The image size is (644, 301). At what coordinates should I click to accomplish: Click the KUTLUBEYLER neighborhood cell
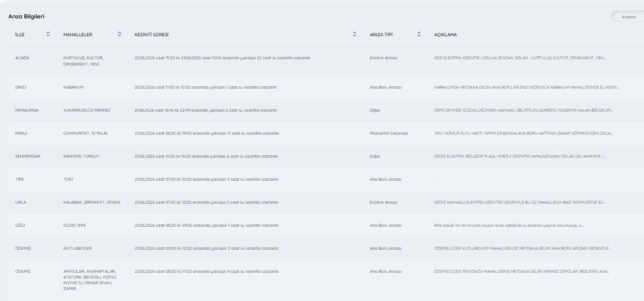(77, 248)
